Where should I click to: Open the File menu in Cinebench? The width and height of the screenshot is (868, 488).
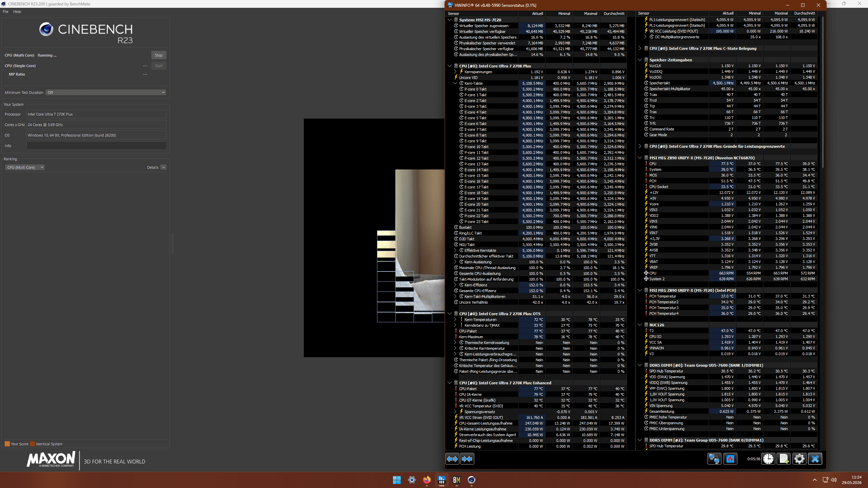tap(5, 12)
